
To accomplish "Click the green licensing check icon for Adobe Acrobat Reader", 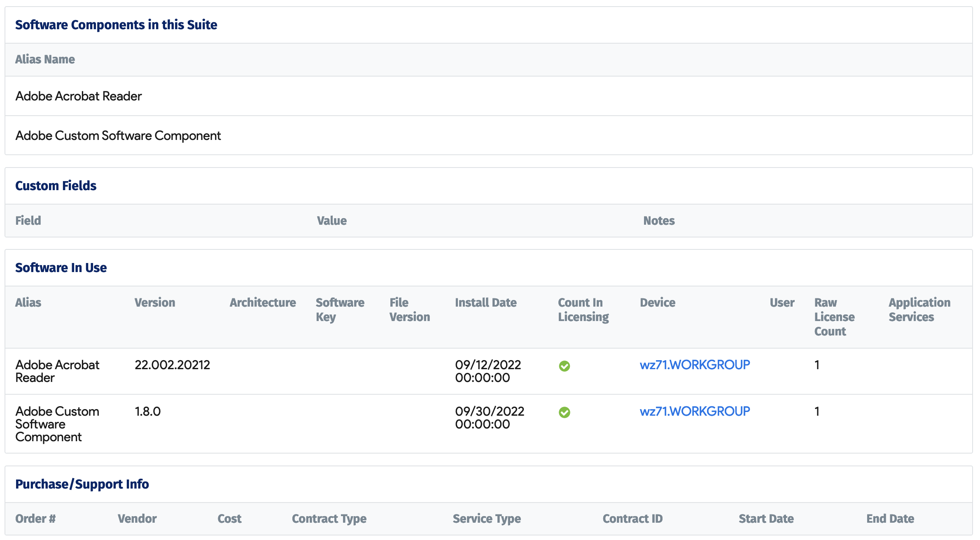I will tap(565, 366).
